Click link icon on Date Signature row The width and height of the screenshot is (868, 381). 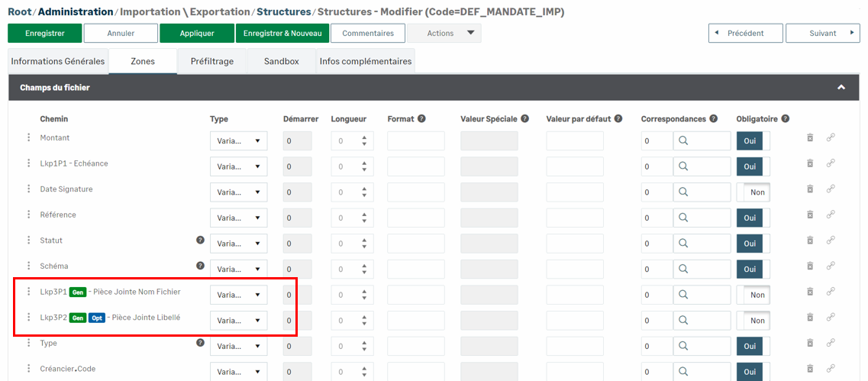click(x=831, y=189)
